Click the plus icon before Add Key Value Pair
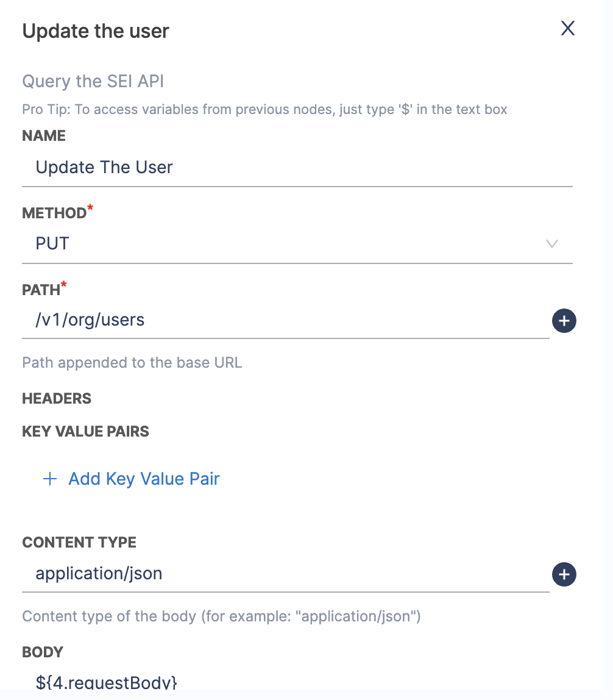This screenshot has width=613, height=700. click(50, 479)
